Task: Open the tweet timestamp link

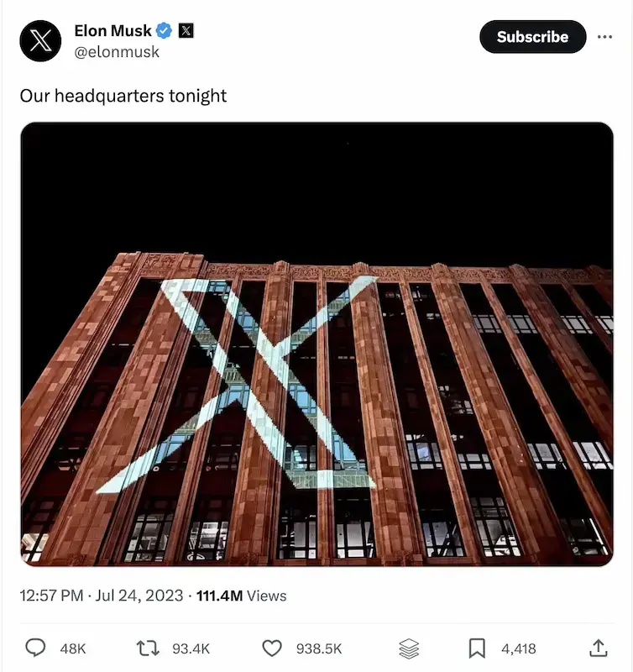Action: (x=97, y=596)
